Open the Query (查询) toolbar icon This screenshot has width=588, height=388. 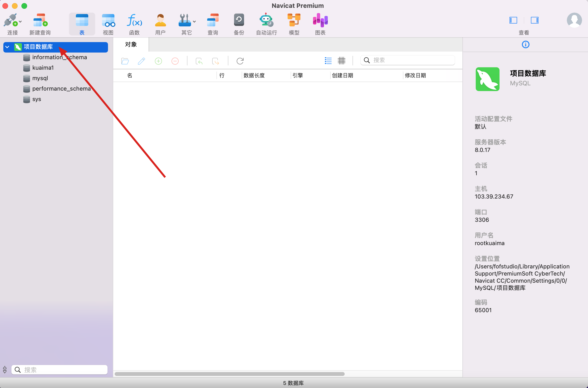(x=213, y=20)
